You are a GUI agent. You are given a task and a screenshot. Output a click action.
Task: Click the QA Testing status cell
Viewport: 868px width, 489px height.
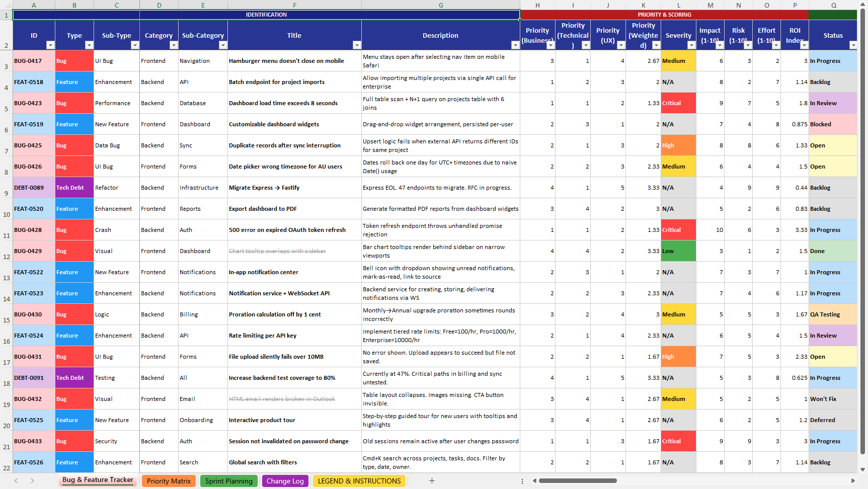coord(833,314)
